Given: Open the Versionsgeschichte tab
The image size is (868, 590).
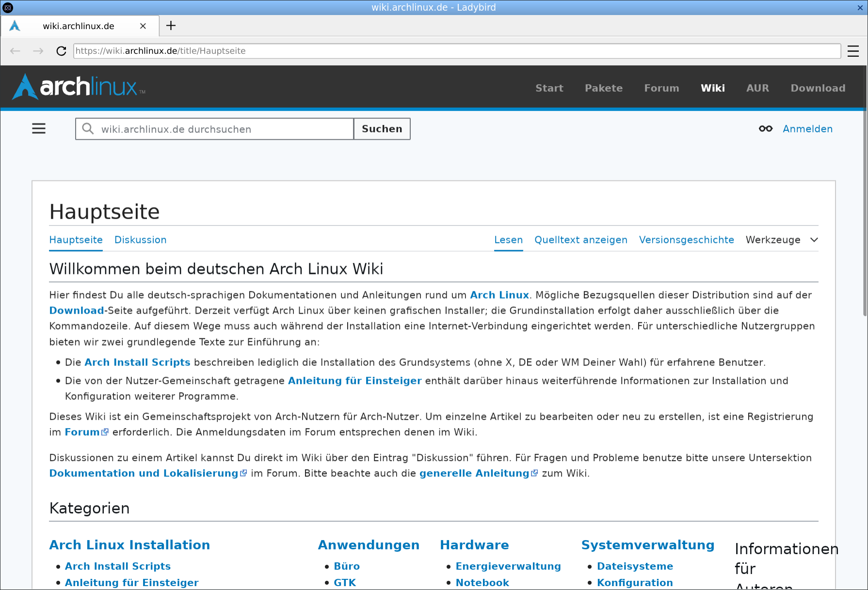Looking at the screenshot, I should click(686, 240).
